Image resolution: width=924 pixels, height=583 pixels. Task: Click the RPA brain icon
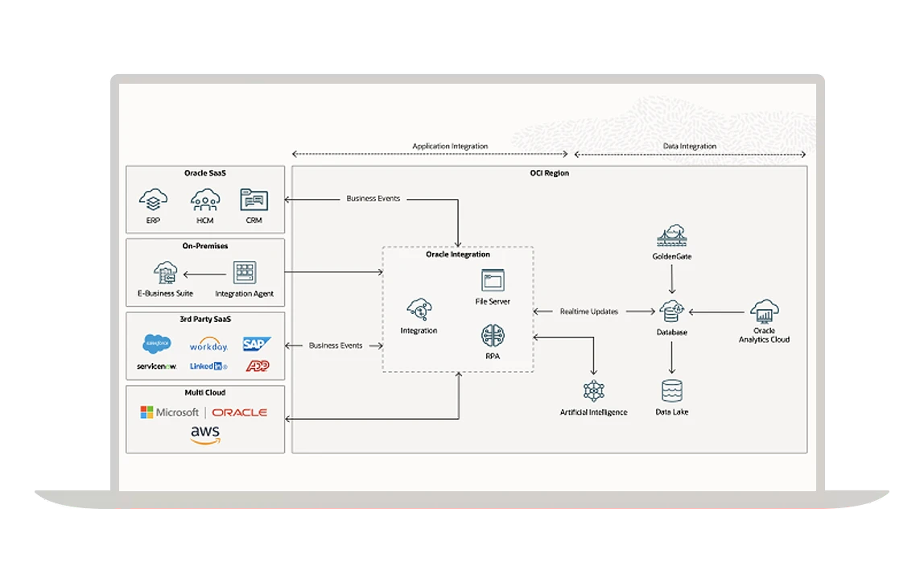tap(493, 335)
